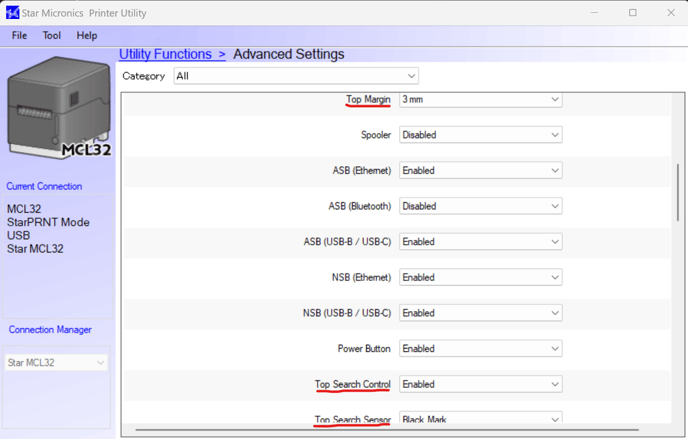Change the Spooler setting dropdown
This screenshot has height=439, width=688.
click(480, 135)
